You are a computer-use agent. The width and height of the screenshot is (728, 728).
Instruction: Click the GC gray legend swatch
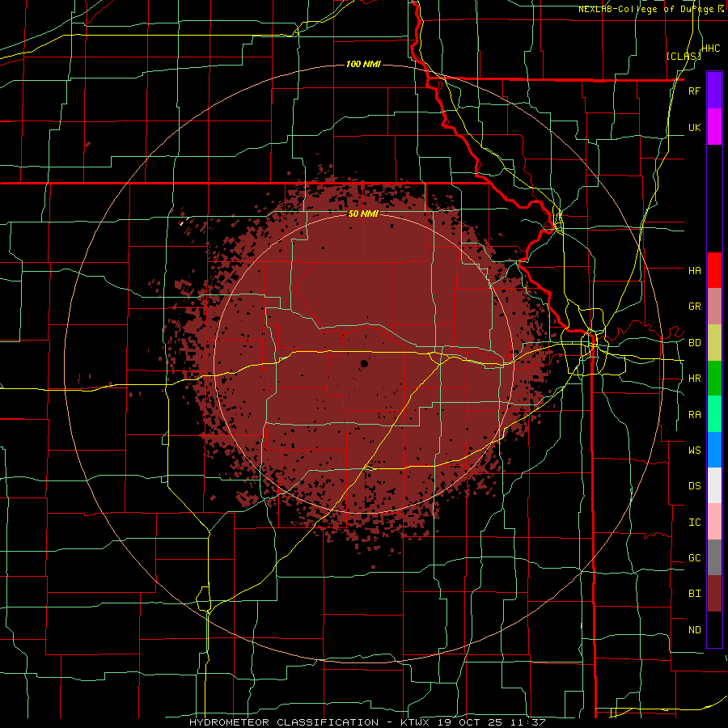point(714,557)
